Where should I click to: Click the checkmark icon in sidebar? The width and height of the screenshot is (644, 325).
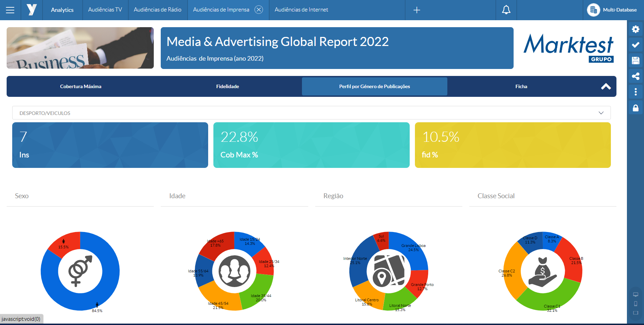tap(635, 45)
